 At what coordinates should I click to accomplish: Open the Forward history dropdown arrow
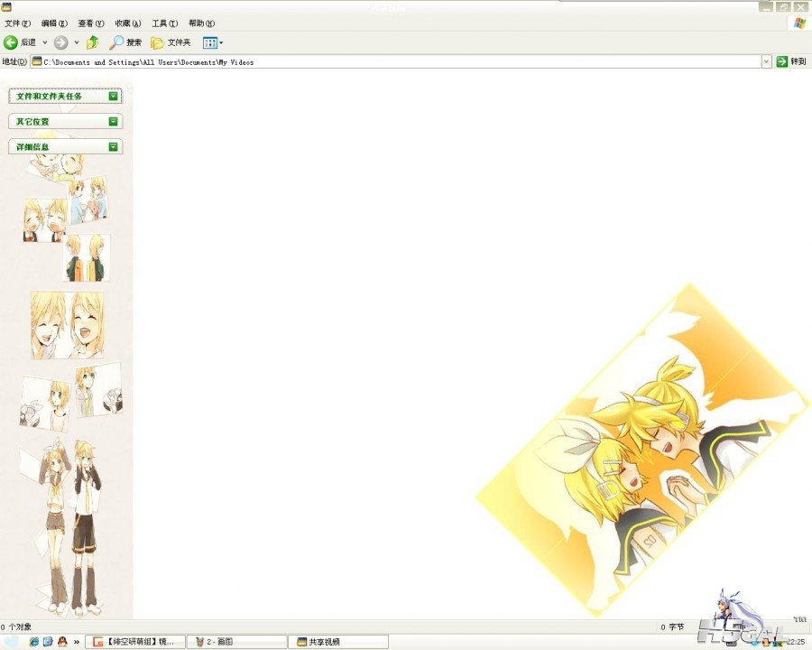77,42
